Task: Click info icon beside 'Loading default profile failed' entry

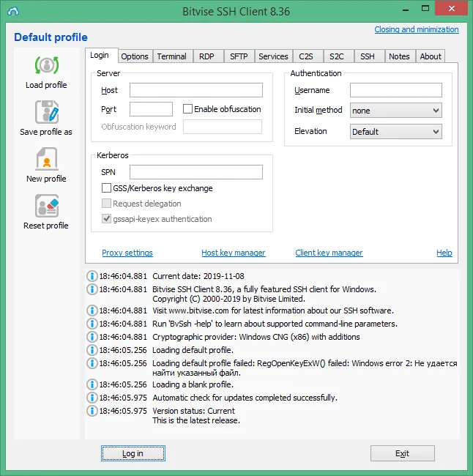Action: pyautogui.click(x=92, y=363)
